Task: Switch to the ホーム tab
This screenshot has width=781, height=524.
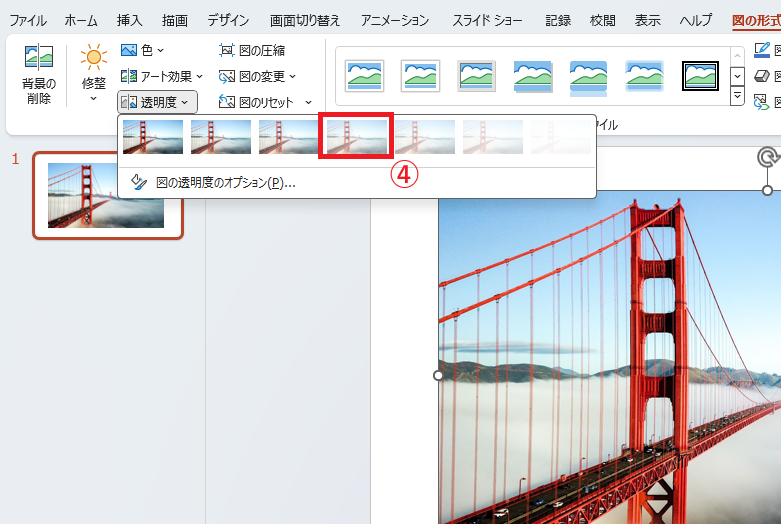Action: (81, 20)
